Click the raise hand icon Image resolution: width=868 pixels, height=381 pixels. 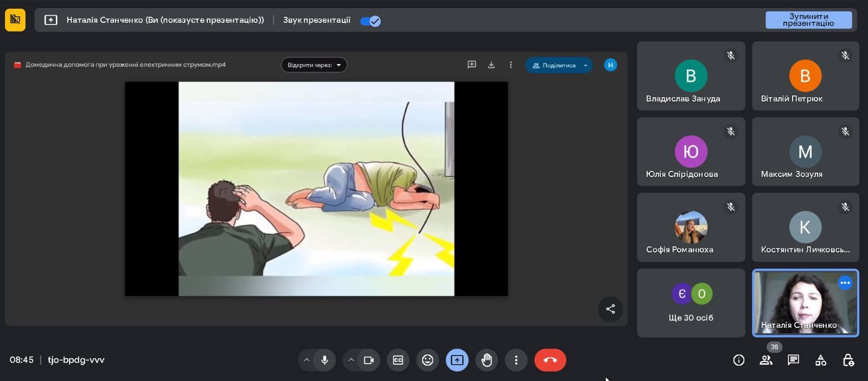point(487,360)
